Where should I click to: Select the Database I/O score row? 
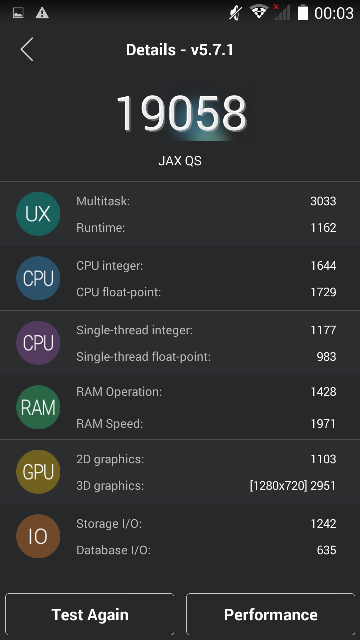pos(206,550)
